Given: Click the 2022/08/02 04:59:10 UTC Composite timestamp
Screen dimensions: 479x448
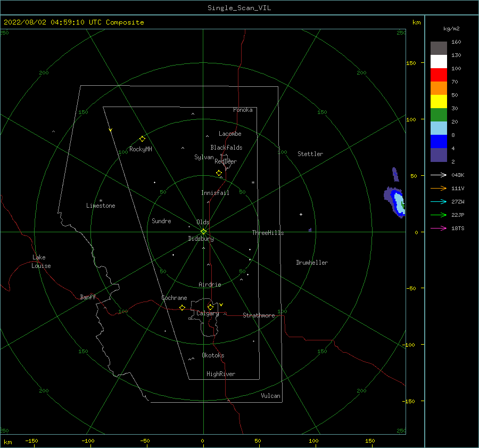Looking at the screenshot, I should [73, 22].
